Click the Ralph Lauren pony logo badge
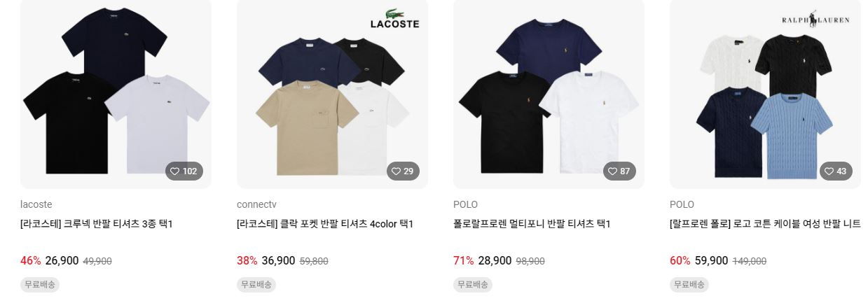 [x=815, y=20]
